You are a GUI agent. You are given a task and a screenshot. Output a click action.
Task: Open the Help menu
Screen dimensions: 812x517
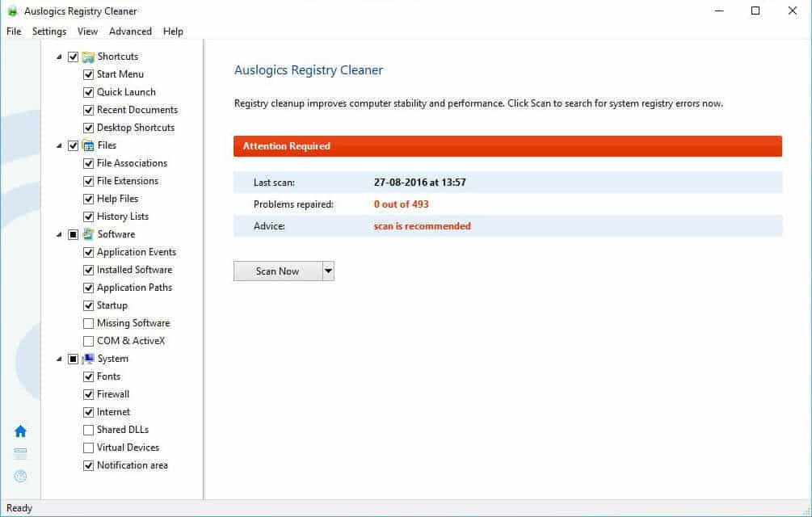pos(173,31)
